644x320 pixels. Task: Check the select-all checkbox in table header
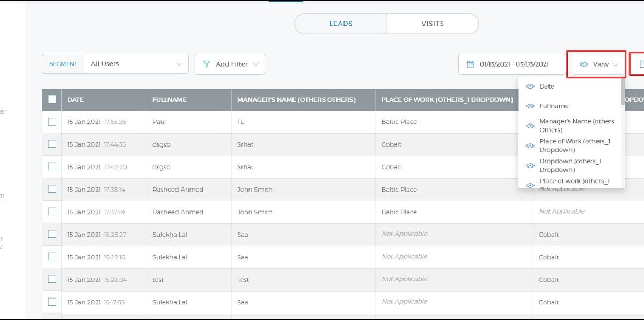[52, 99]
